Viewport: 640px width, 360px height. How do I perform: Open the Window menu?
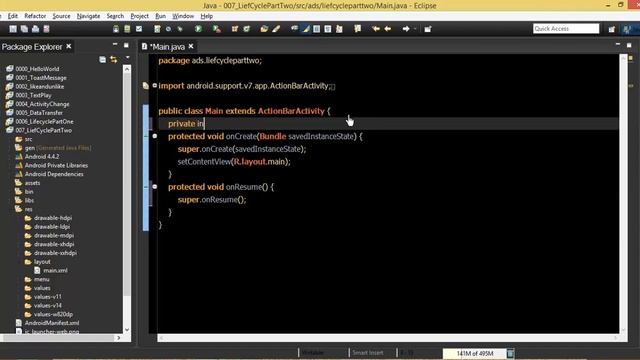click(x=183, y=16)
